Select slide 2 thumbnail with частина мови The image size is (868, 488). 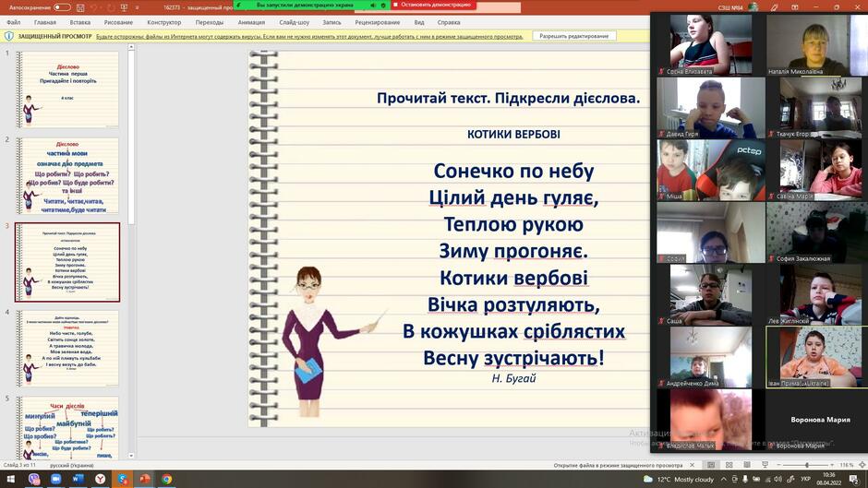tap(67, 176)
